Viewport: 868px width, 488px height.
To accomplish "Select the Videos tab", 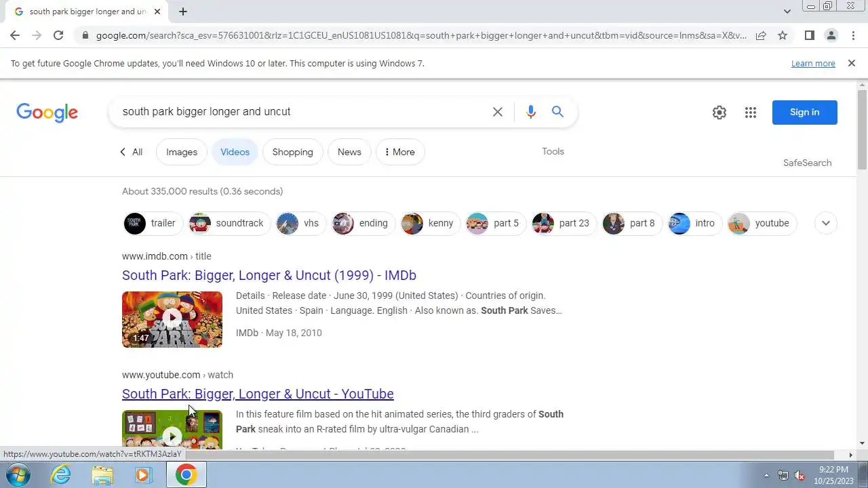I will [x=235, y=152].
